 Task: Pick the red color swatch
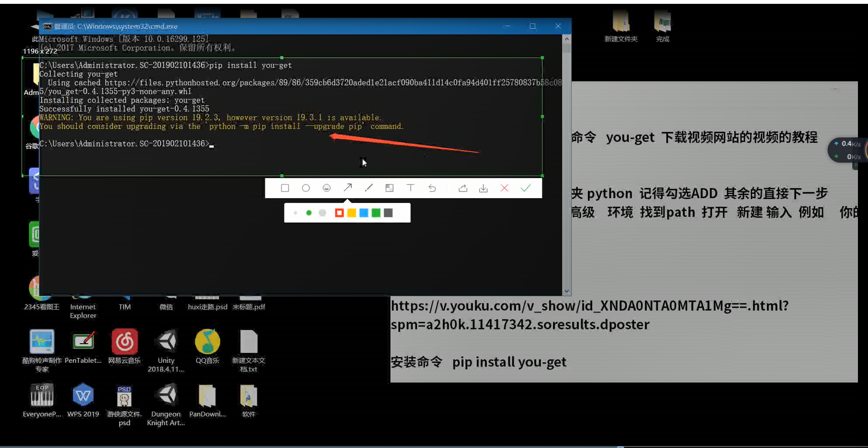pyautogui.click(x=339, y=213)
